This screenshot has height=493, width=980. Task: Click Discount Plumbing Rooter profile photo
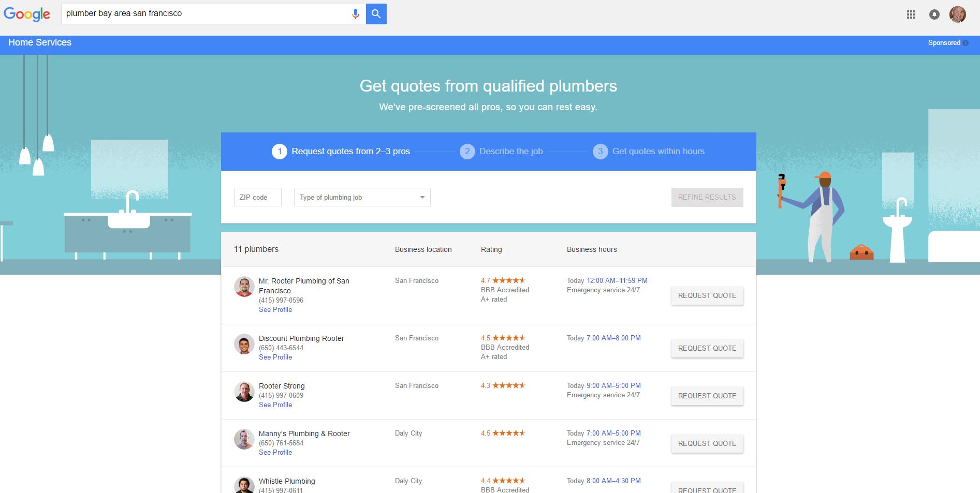244,344
